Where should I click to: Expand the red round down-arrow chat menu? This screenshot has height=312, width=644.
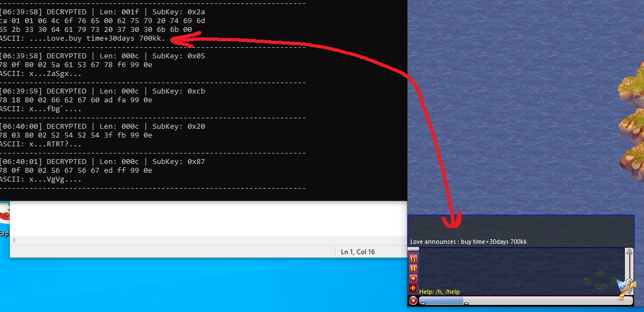coord(413,300)
